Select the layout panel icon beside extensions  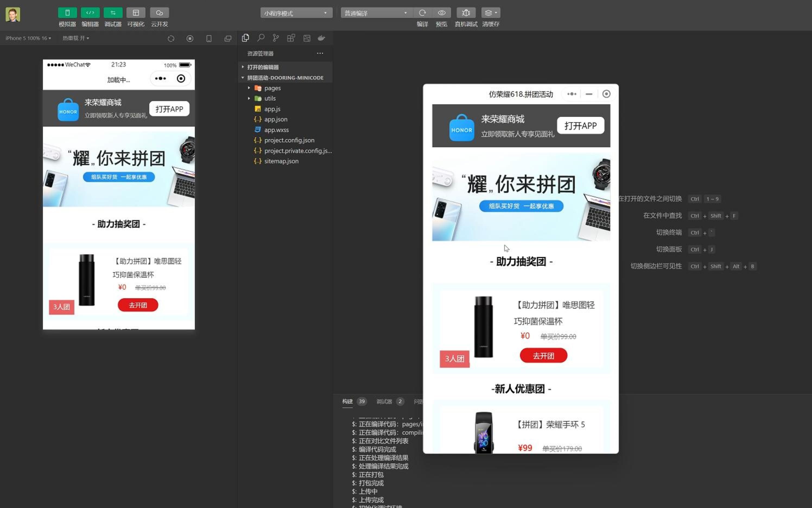307,38
